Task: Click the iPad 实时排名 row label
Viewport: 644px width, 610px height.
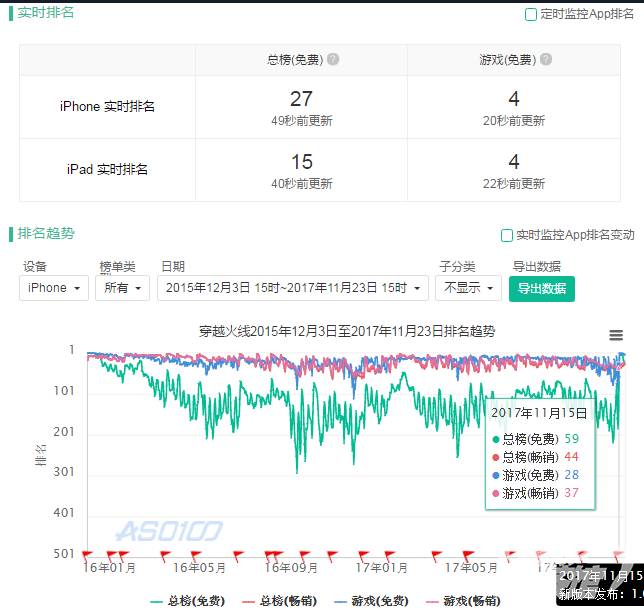Action: coord(107,169)
